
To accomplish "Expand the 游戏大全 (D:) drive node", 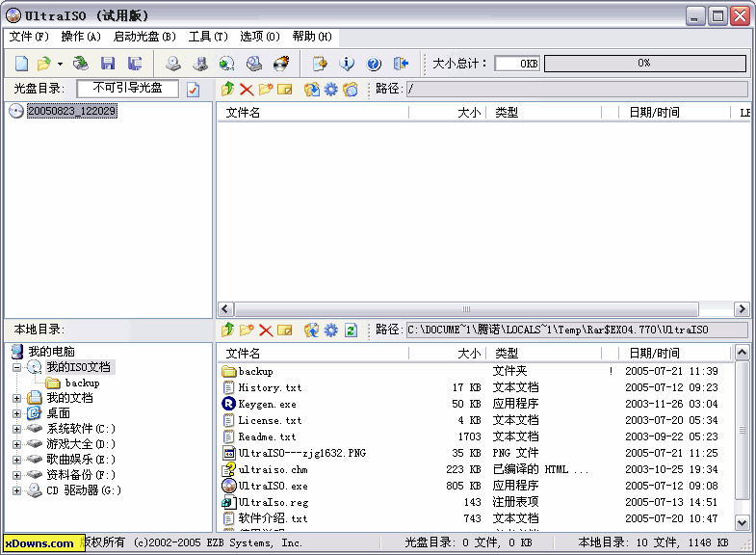I will (17, 444).
